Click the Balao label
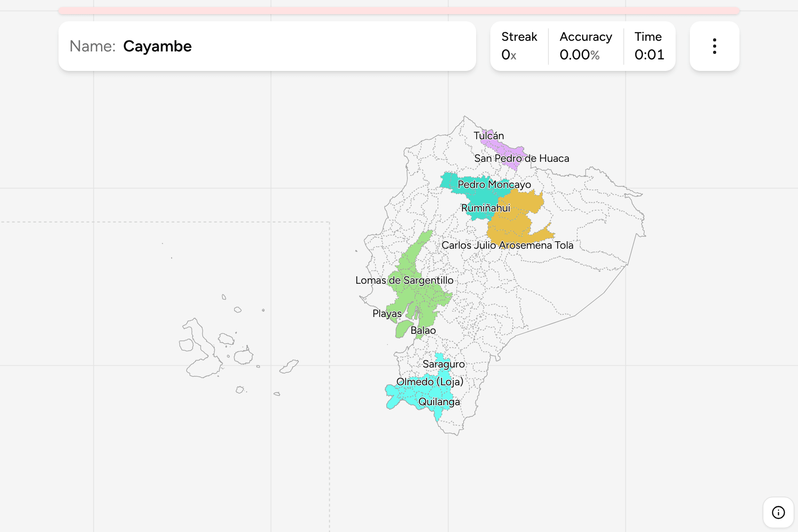Screen dimensions: 798x532 pos(423,330)
